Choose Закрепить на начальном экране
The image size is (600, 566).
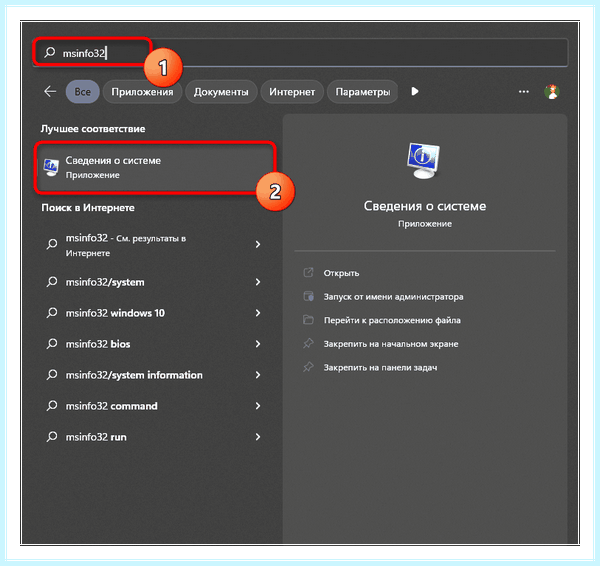[391, 344]
